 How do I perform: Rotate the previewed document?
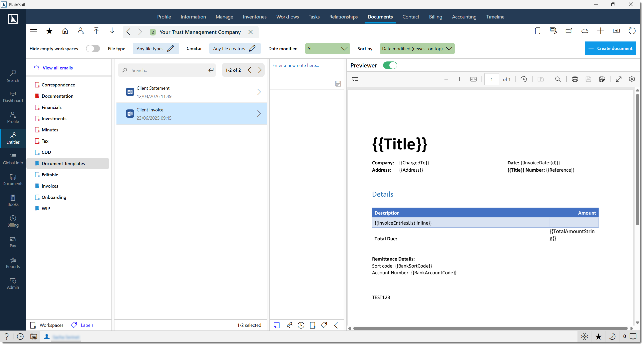click(524, 79)
